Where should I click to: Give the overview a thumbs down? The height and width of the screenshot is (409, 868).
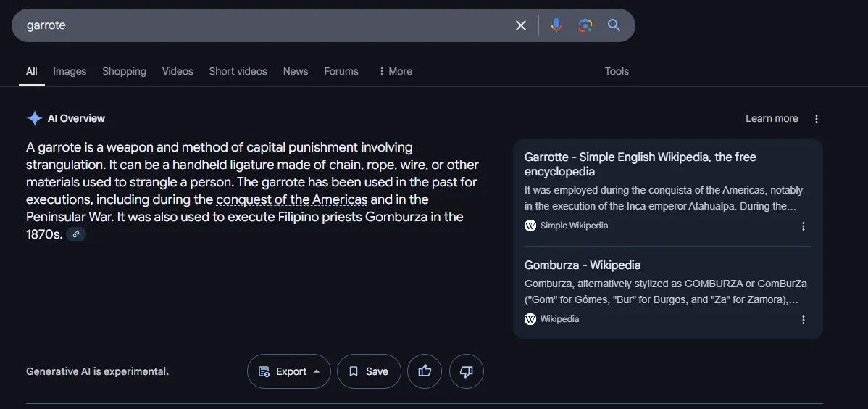tap(467, 371)
